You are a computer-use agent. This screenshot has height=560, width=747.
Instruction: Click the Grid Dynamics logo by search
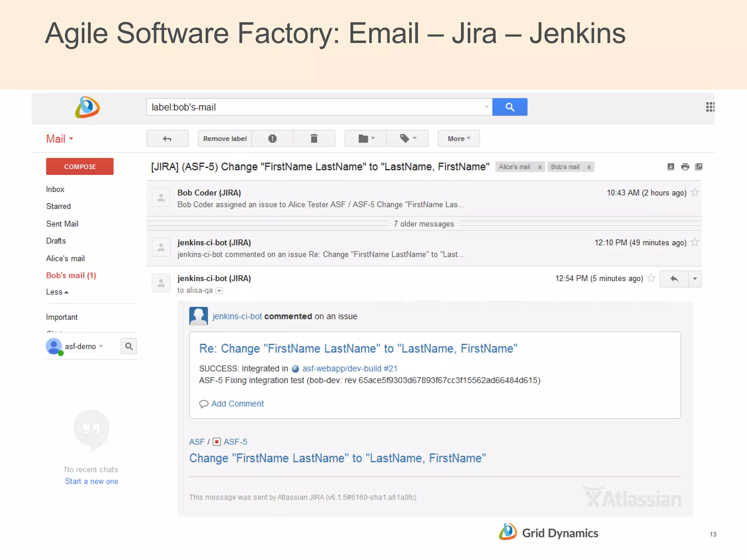(x=87, y=107)
